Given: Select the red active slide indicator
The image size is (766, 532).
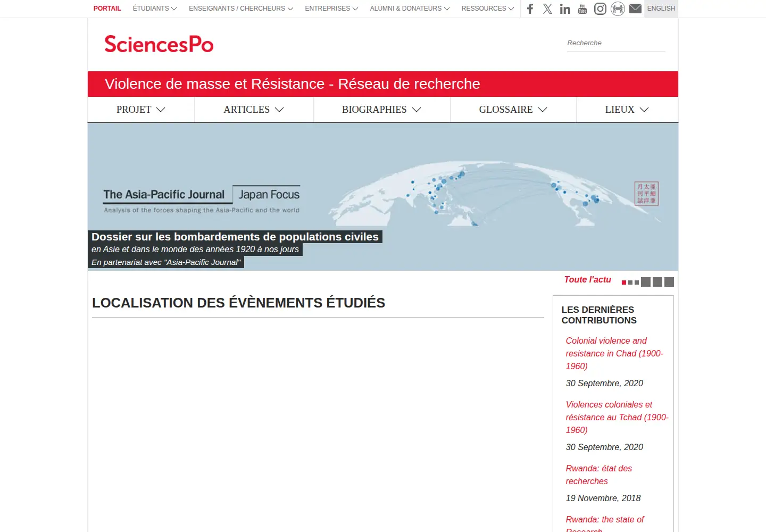Looking at the screenshot, I should tap(624, 282).
